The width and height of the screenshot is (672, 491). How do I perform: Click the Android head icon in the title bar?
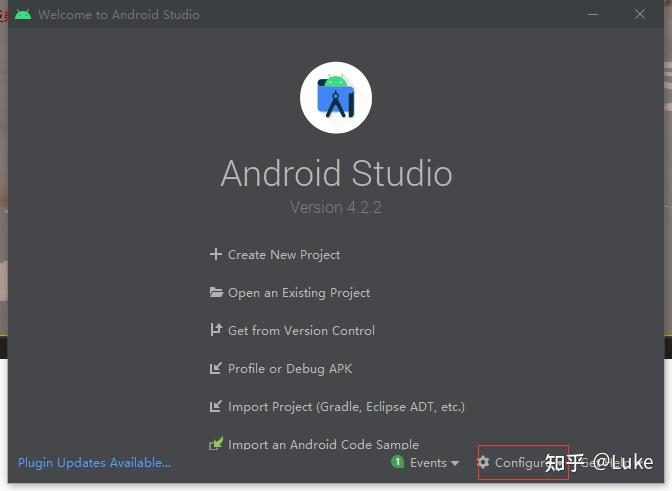23,14
